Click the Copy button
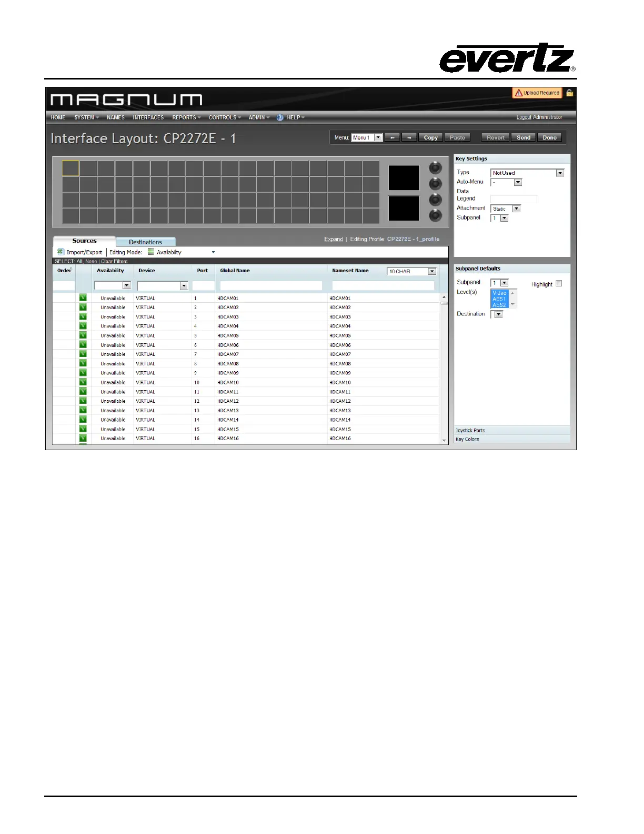 coord(431,137)
